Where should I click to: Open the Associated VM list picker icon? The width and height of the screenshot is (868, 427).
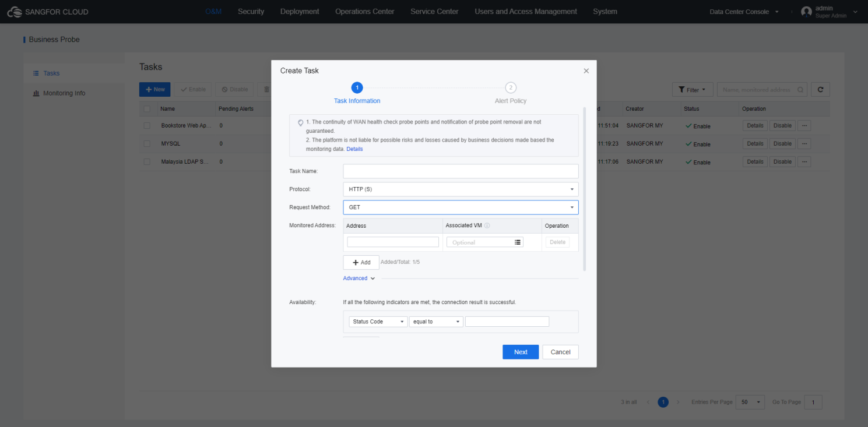pos(518,242)
